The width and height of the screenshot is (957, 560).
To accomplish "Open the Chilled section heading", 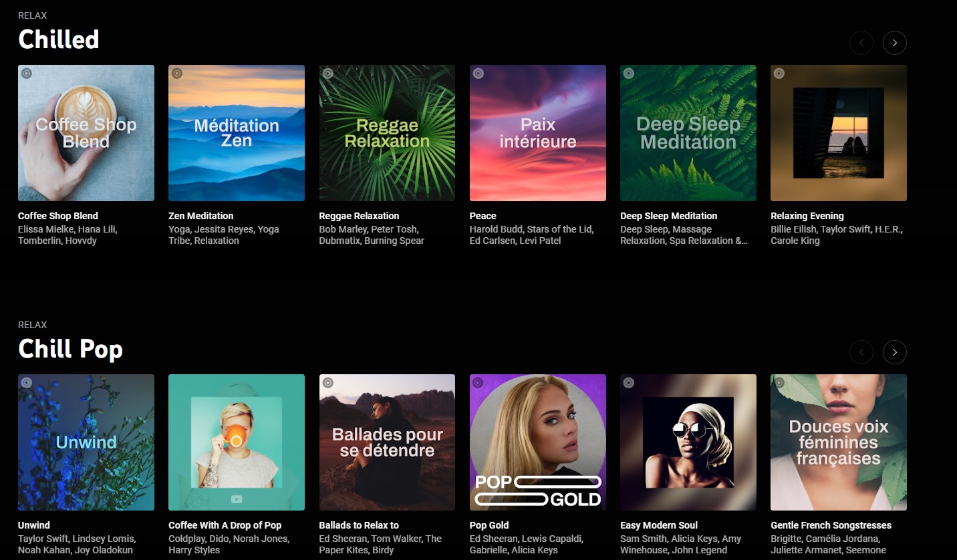I will coord(57,39).
